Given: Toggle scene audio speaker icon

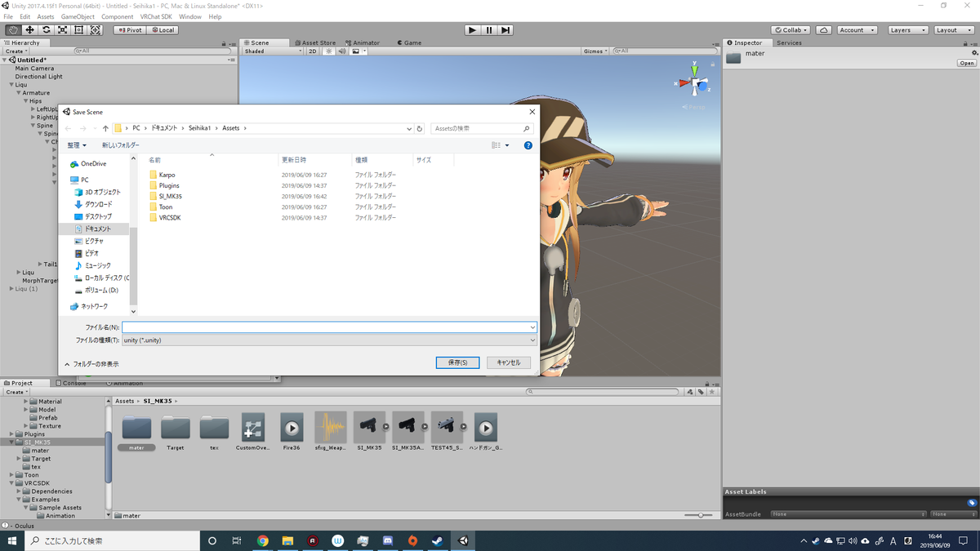Looking at the screenshot, I should pyautogui.click(x=341, y=51).
